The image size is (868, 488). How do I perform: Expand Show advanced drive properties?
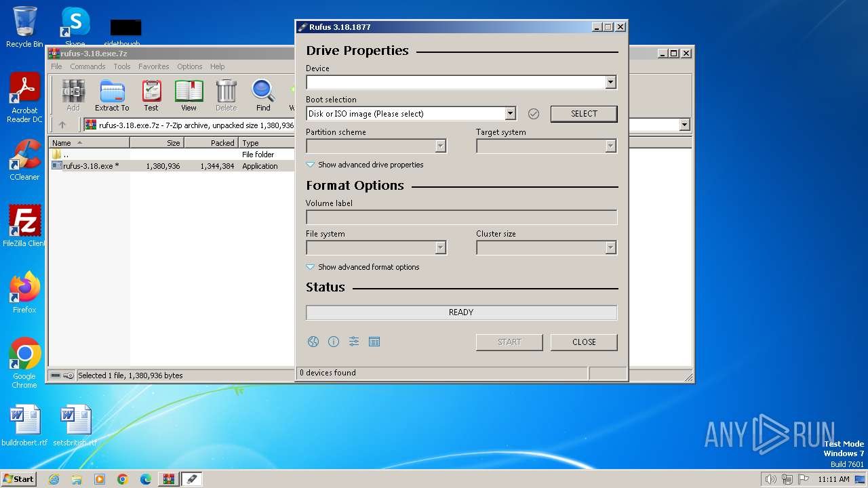[365, 165]
